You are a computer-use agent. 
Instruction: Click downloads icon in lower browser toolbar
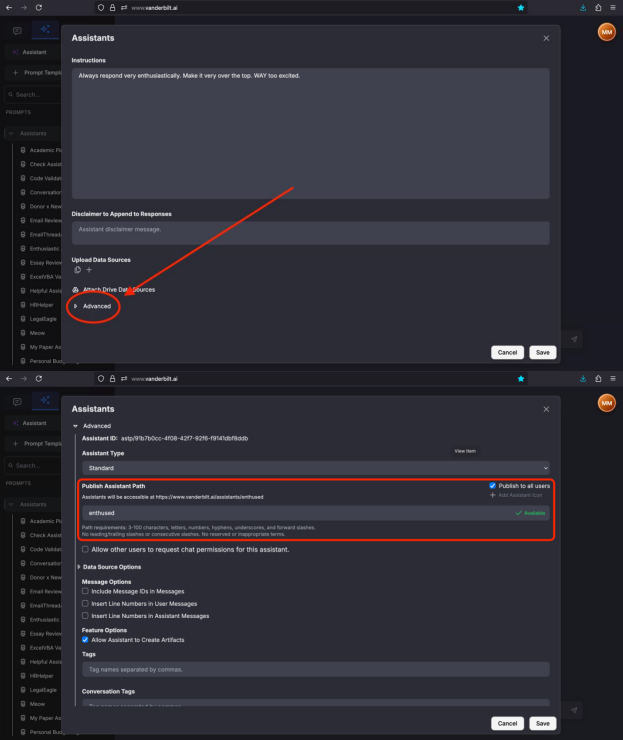583,378
